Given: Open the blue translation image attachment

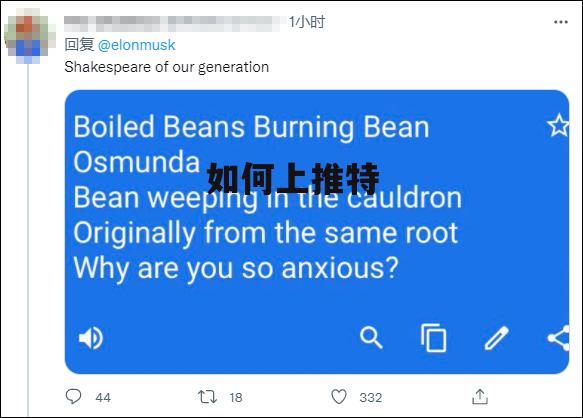Looking at the screenshot, I should 317,232.
